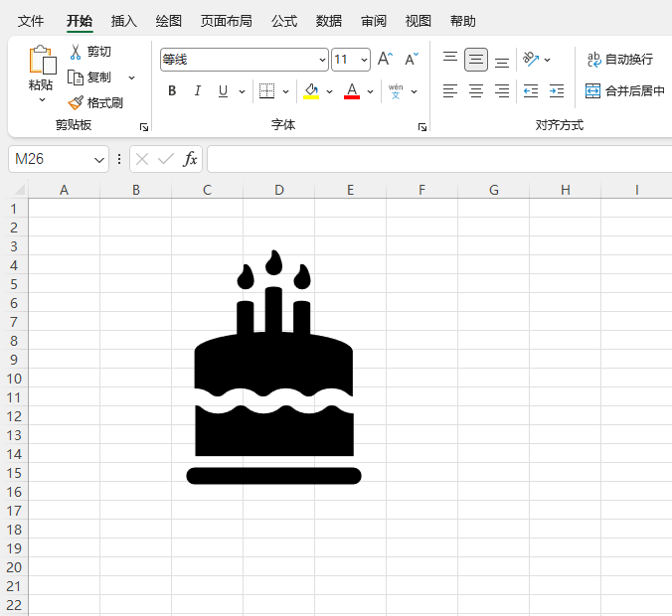Click the Copy button

click(x=89, y=77)
